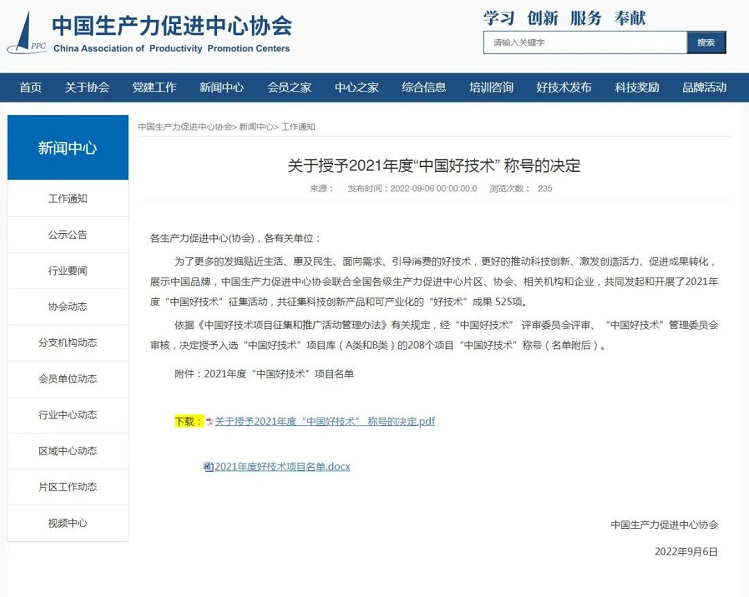Go to 关于协会 menu item
The image size is (749, 597).
click(87, 87)
